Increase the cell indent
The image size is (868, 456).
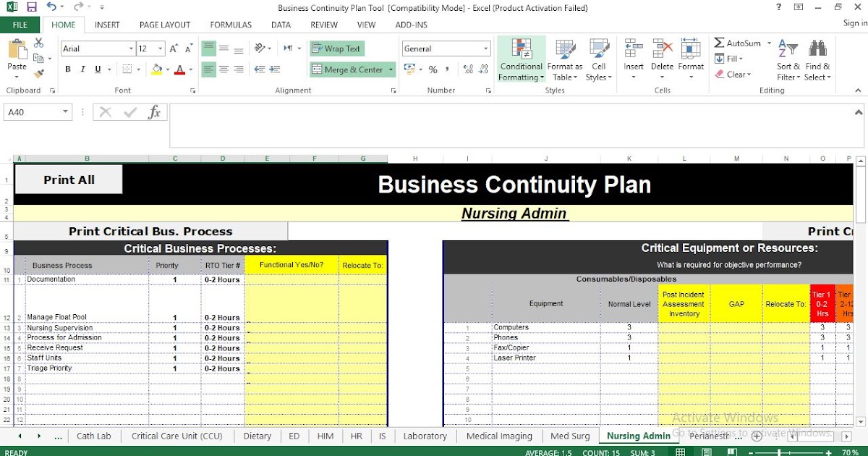point(275,69)
